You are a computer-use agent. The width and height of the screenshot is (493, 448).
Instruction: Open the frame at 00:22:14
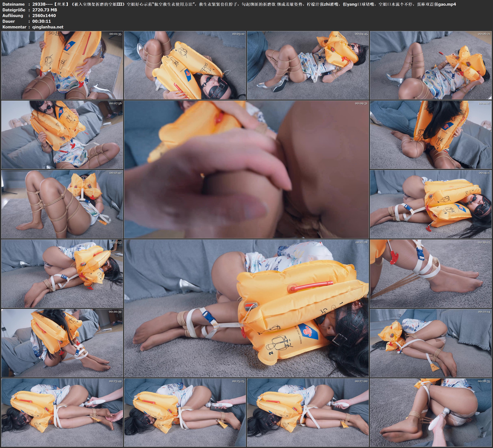431,343
